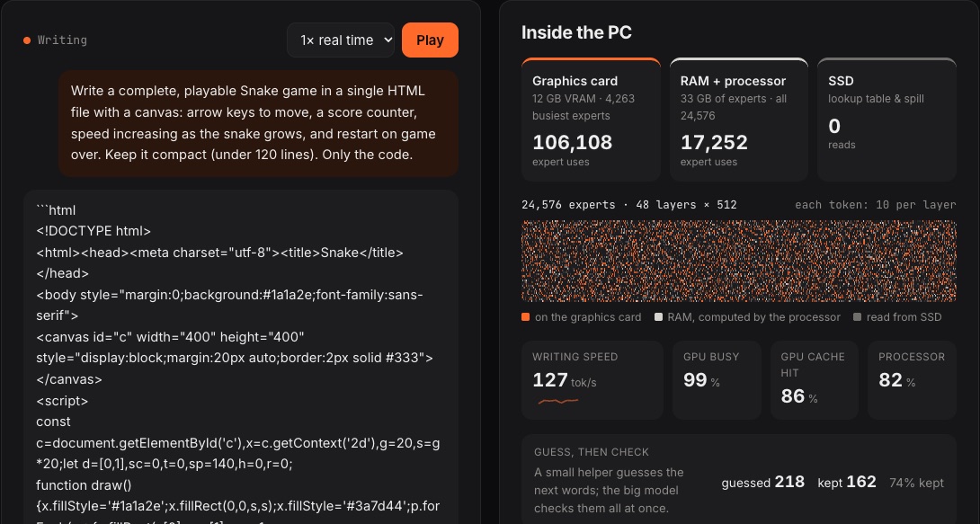Click 'each token: 10 per layer' text
Viewport: 980px width, 524px height.
pyautogui.click(x=876, y=205)
